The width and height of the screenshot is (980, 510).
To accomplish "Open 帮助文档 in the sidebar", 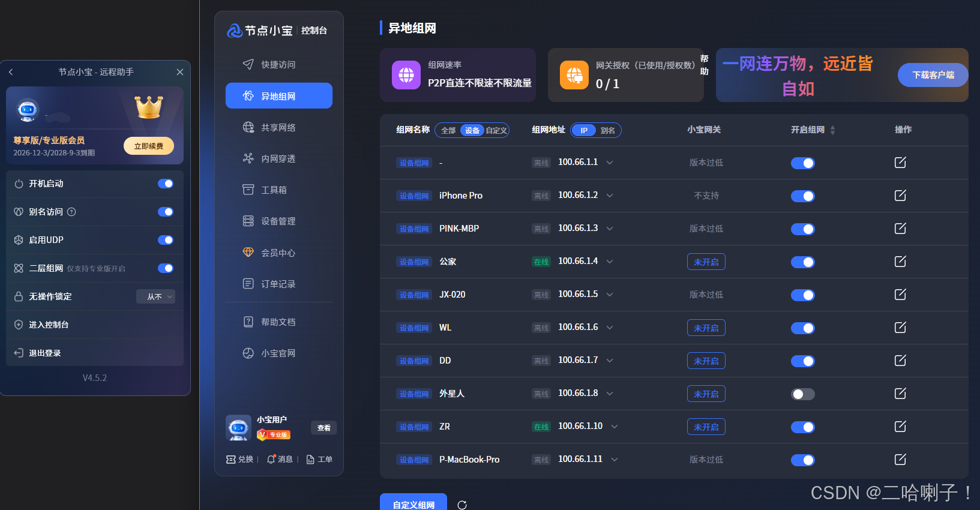I will coord(279,322).
